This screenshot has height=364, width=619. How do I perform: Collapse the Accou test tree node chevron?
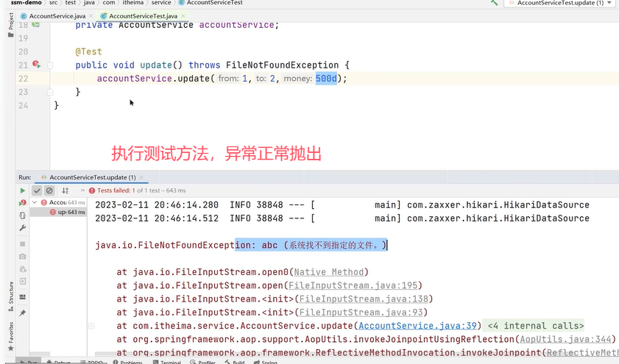[35, 202]
